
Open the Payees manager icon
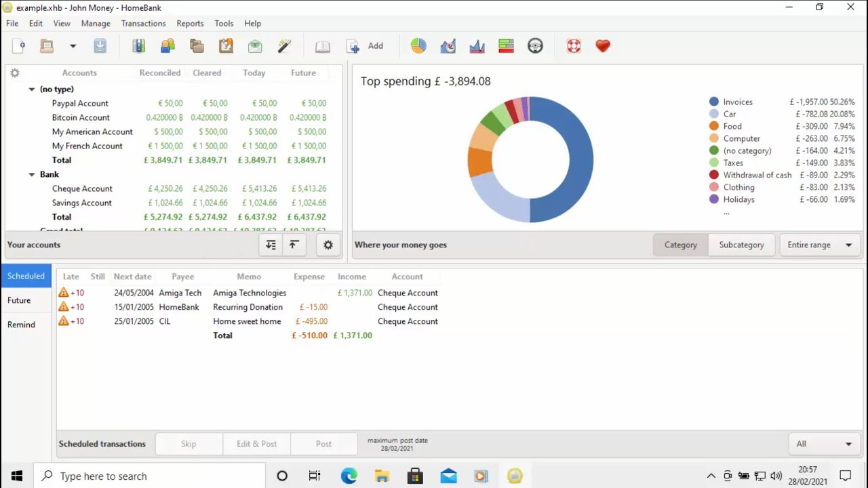point(167,46)
